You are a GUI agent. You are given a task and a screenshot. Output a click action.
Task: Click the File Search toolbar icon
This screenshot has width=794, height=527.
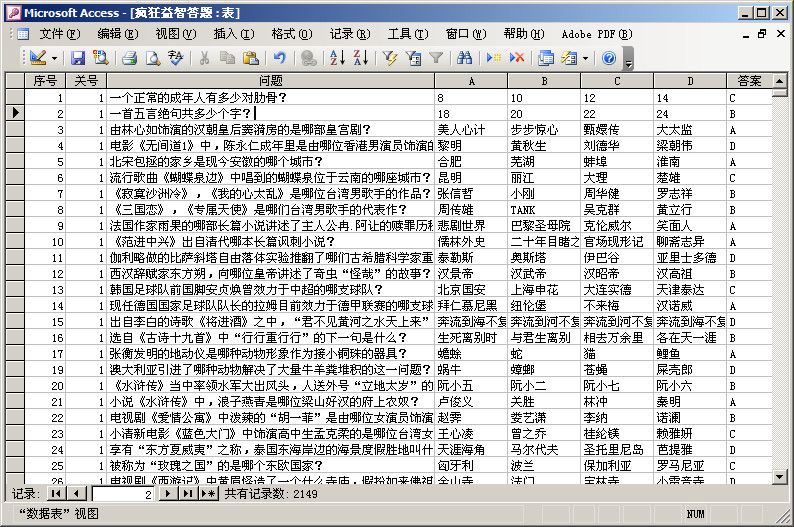tap(101, 58)
